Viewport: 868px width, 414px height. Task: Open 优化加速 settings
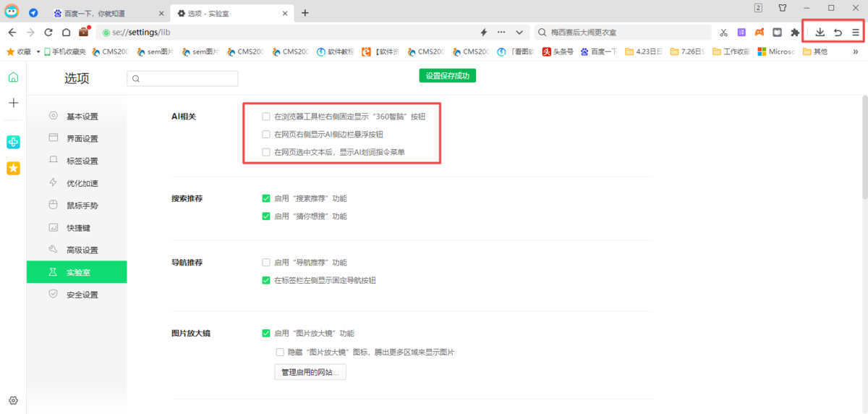(77, 183)
